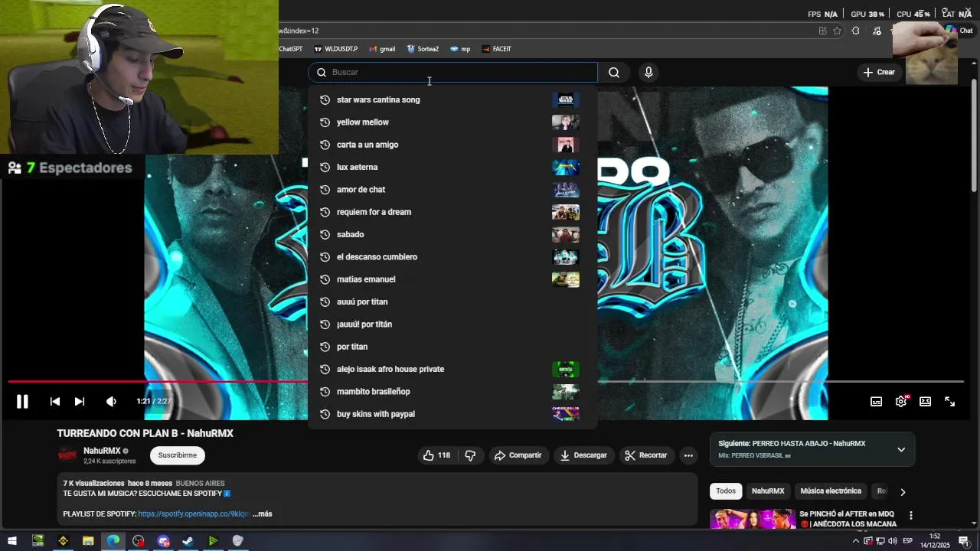
Task: Toggle subtitles on the video player
Action: (876, 401)
